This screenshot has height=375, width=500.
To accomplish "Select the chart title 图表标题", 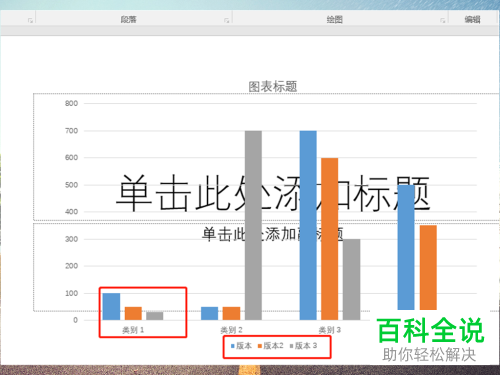I will (x=273, y=87).
